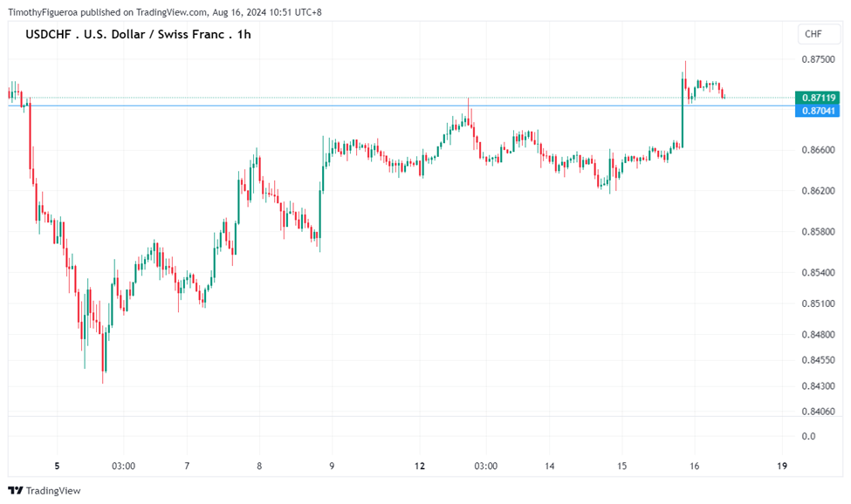This screenshot has width=851, height=504.
Task: Select date 12 on the time axis
Action: tap(420, 466)
